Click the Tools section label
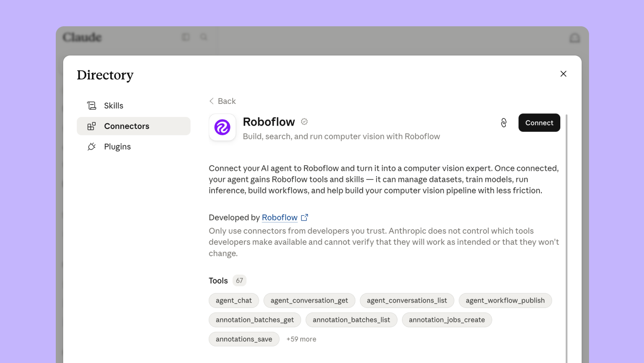 218,280
